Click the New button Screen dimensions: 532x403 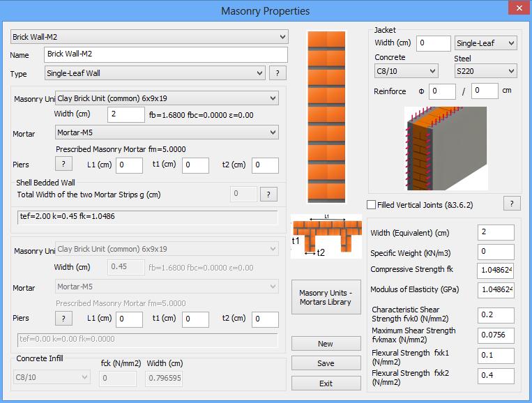tap(326, 344)
